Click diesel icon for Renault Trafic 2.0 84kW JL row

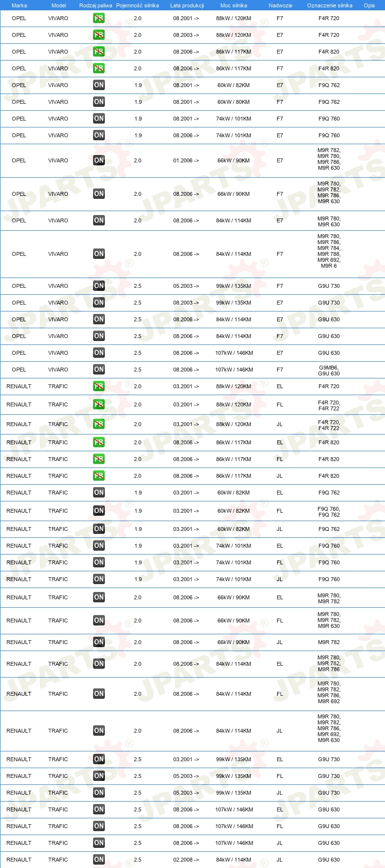(99, 731)
